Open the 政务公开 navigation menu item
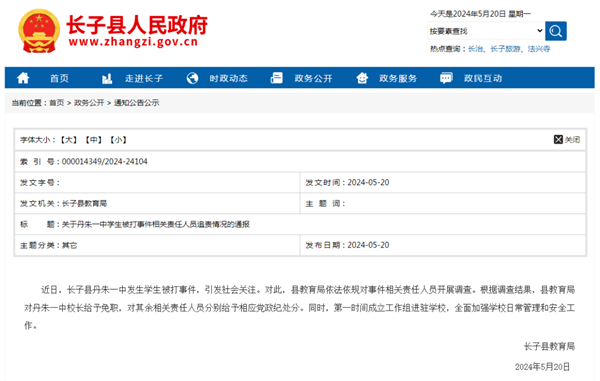 tap(313, 78)
